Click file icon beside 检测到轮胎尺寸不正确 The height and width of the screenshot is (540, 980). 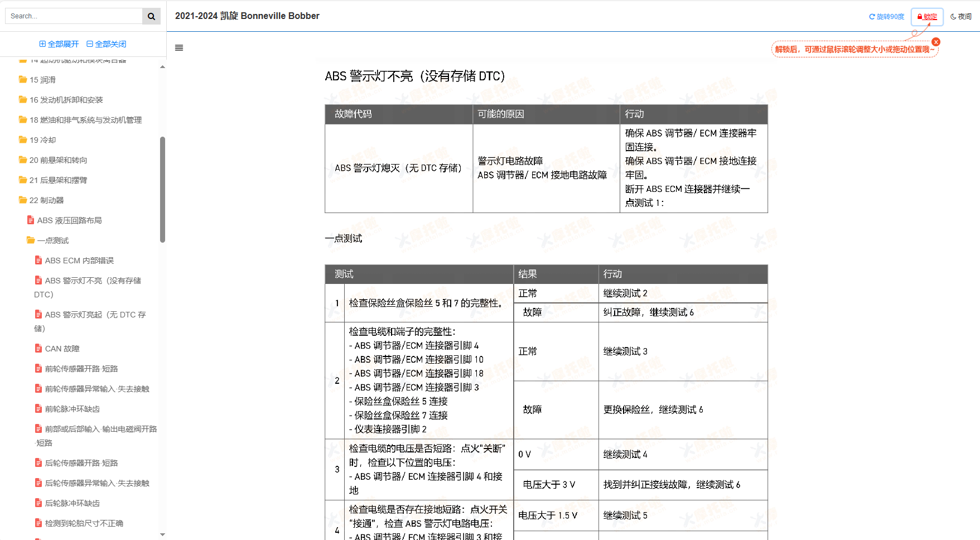click(38, 523)
